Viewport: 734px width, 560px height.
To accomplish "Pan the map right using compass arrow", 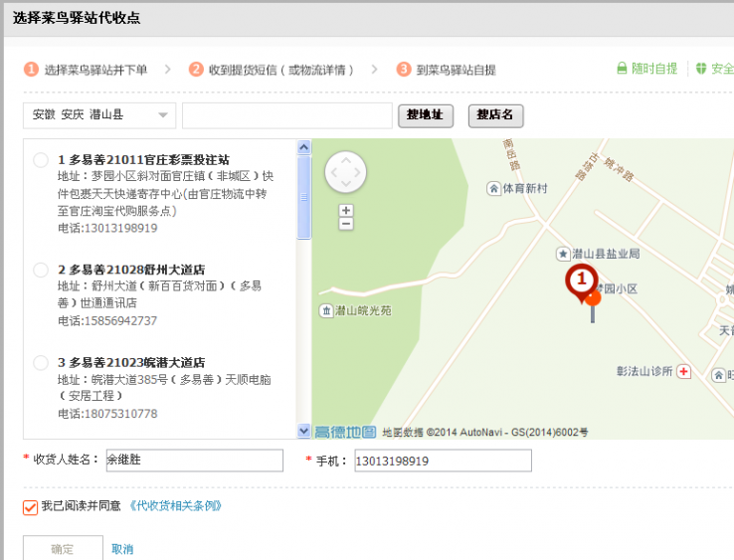I will (358, 172).
